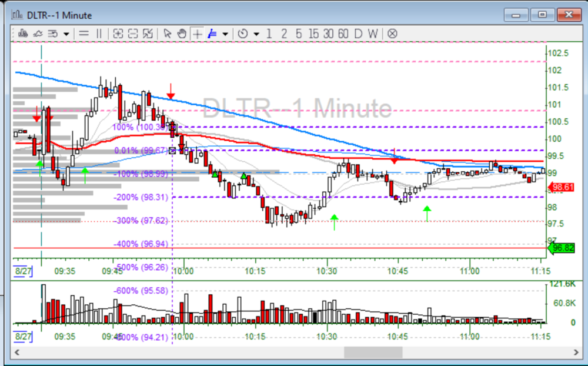
Task: Switch to the 5 minute timeframe
Action: click(299, 34)
